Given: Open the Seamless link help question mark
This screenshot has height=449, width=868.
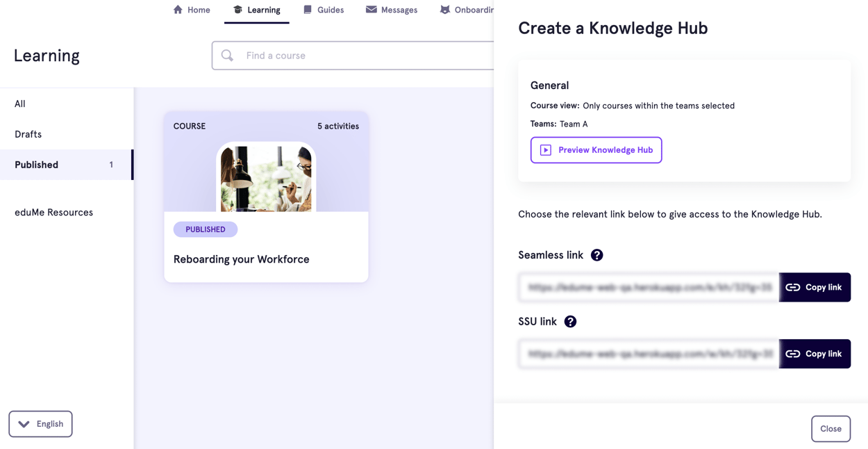Looking at the screenshot, I should (x=596, y=255).
